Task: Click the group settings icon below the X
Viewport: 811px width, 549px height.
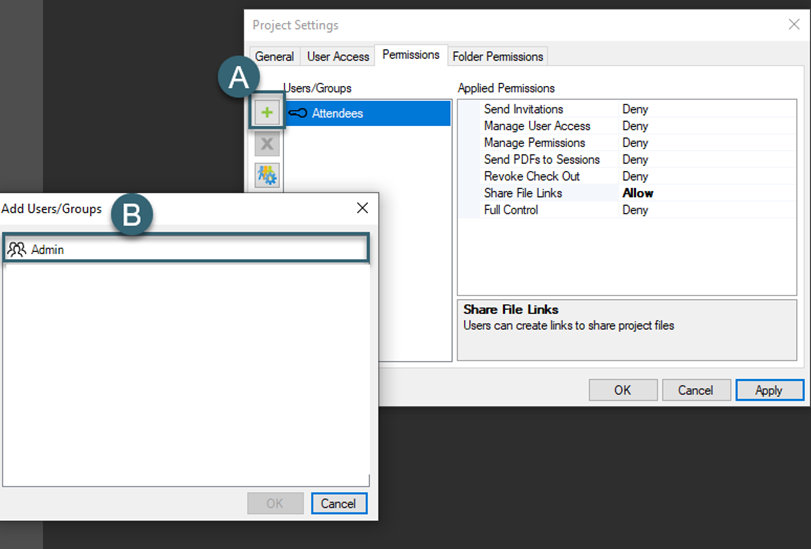Action: [267, 176]
